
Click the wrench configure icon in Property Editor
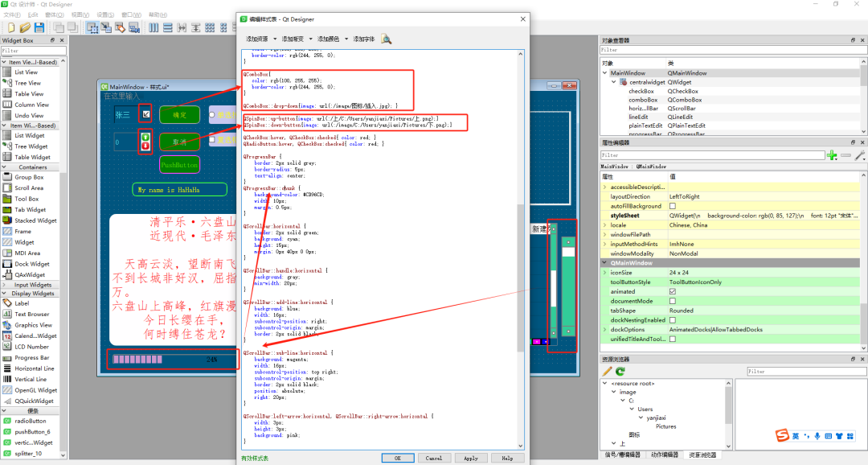(x=860, y=156)
